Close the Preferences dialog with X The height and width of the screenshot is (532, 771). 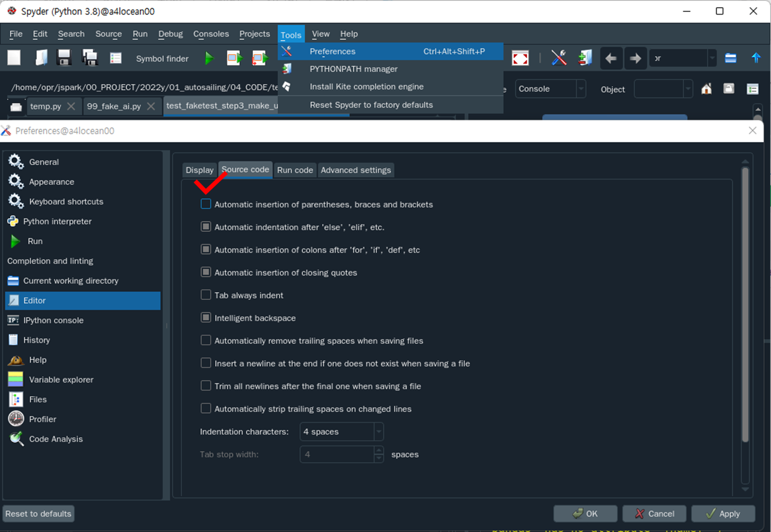click(753, 131)
